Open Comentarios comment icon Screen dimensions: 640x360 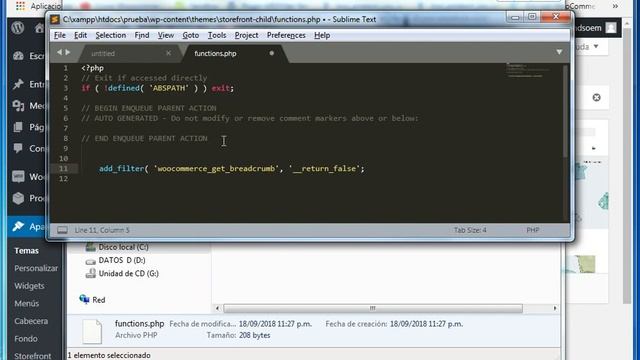pyautogui.click(x=18, y=148)
